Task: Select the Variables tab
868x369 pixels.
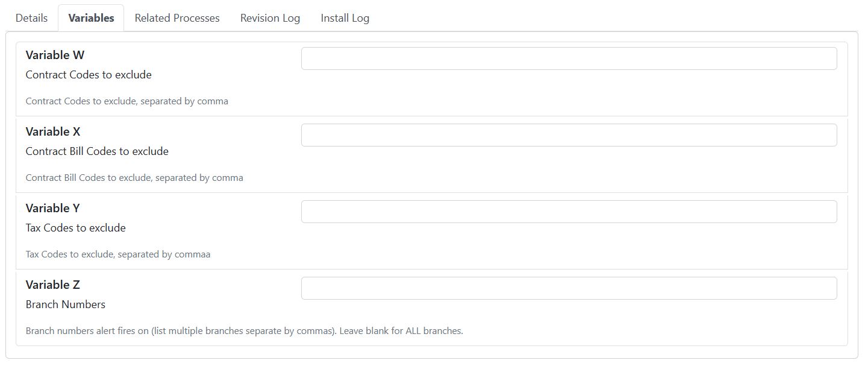Action: click(x=91, y=18)
